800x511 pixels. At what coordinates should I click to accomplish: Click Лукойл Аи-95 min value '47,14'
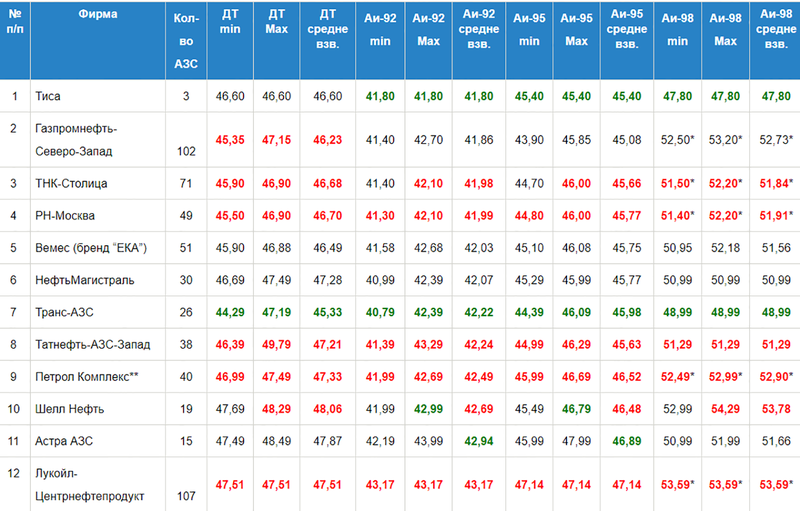pyautogui.click(x=529, y=484)
